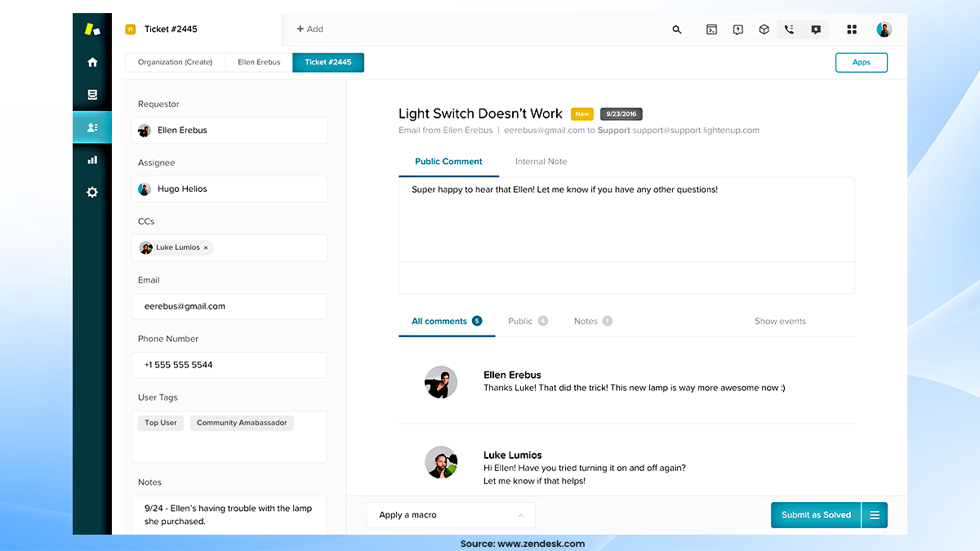Screen dimensions: 980x551
Task: Filter to the Notes tab
Action: tap(593, 321)
